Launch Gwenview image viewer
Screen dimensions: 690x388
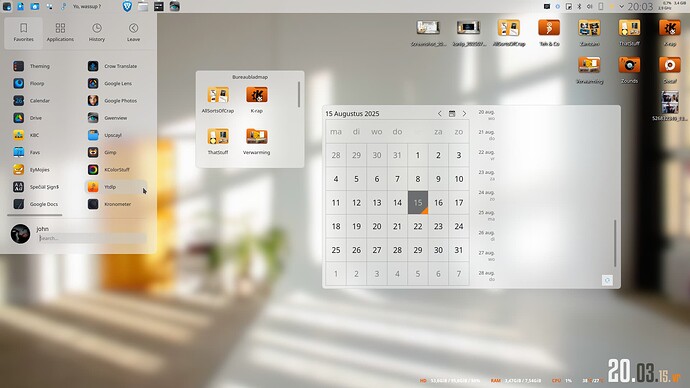click(x=115, y=118)
